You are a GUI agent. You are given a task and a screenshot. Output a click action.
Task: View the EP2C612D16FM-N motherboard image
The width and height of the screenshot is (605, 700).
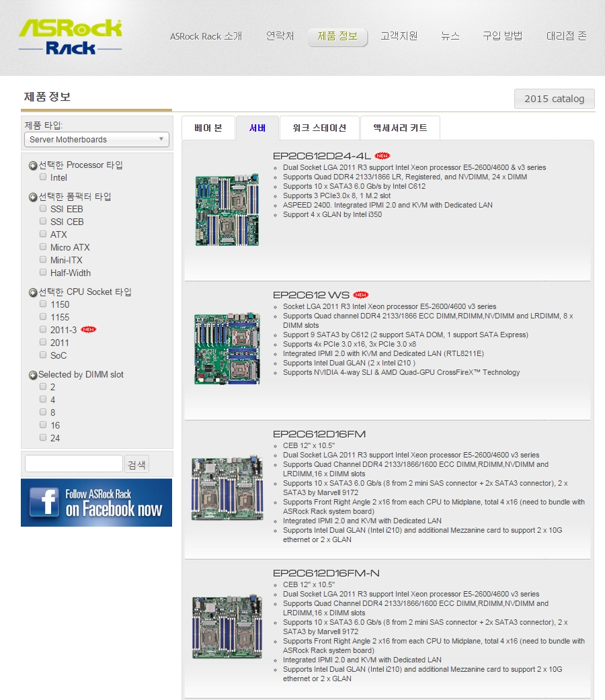(227, 627)
